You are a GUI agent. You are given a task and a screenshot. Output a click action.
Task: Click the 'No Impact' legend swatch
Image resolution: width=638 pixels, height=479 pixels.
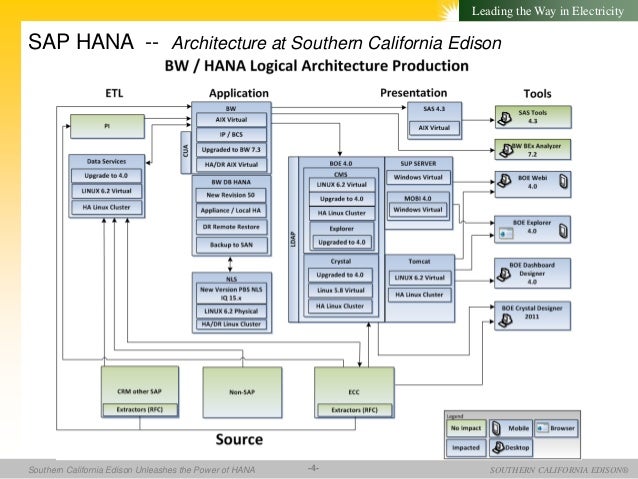point(466,428)
